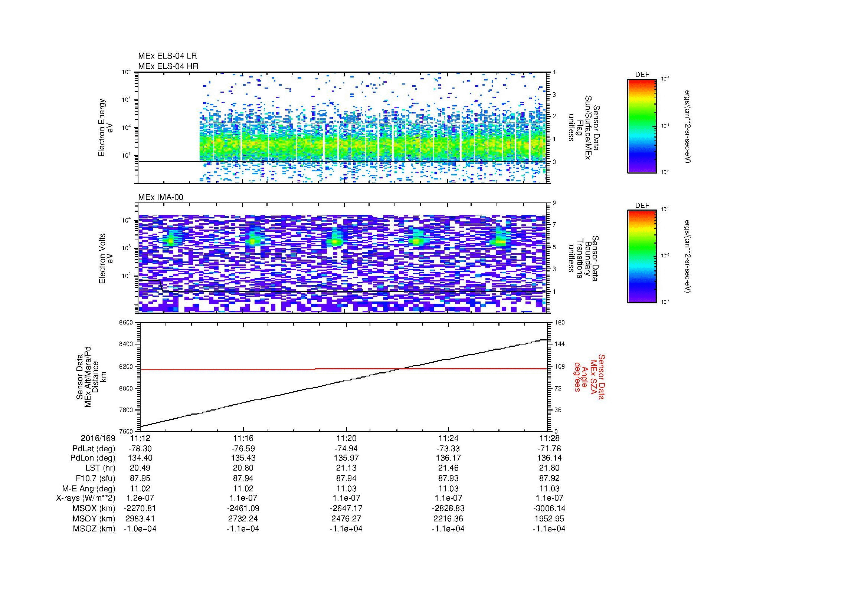Click the 'MEx ELS-04 HR' panel title
The width and height of the screenshot is (868, 613).
click(168, 66)
